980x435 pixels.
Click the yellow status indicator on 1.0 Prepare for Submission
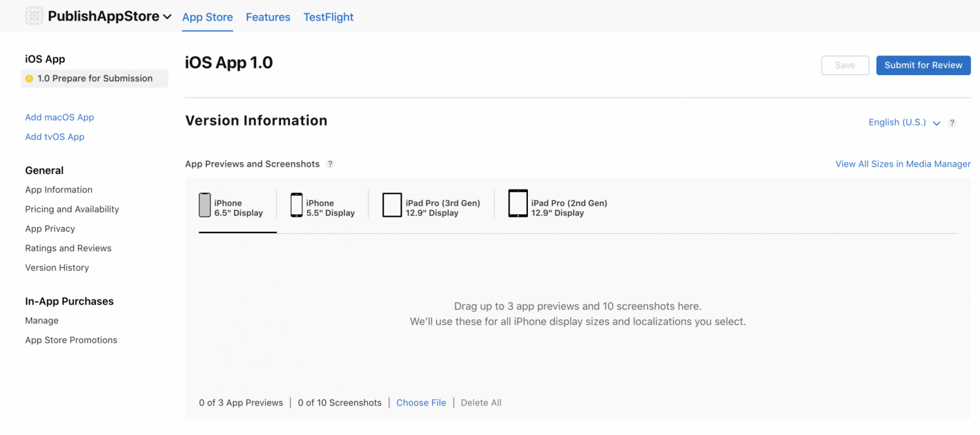coord(29,78)
